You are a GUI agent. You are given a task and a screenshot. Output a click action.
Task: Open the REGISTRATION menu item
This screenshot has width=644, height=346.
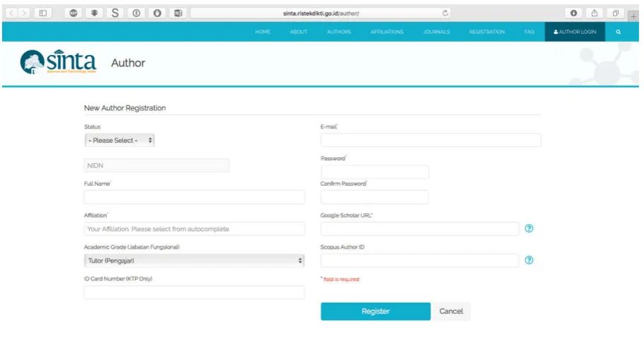click(x=486, y=32)
